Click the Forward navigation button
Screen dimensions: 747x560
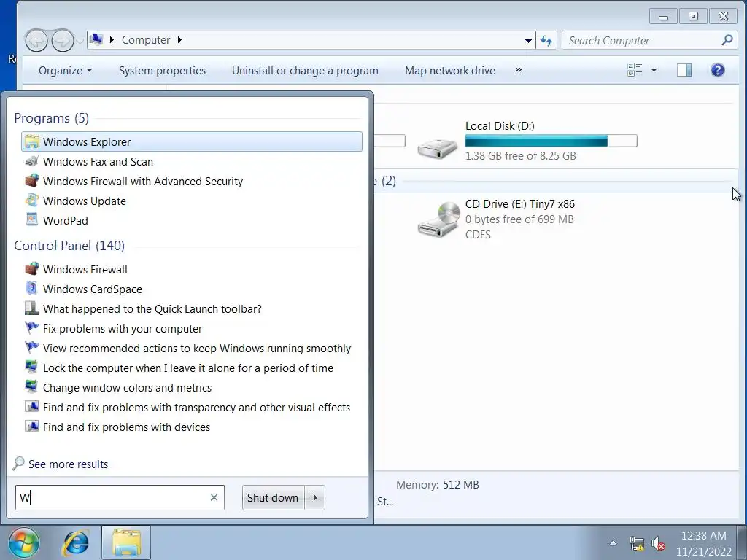pos(63,41)
